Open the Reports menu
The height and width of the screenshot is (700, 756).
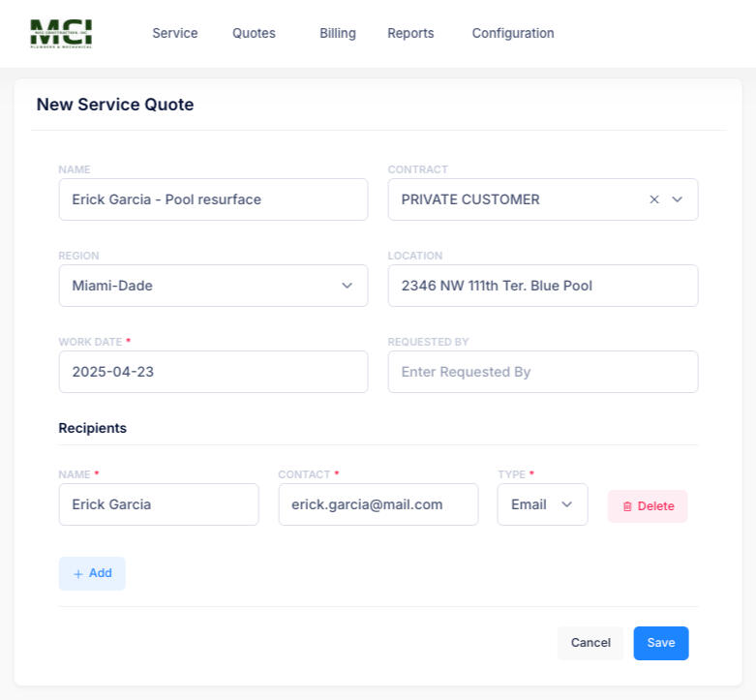coord(410,33)
